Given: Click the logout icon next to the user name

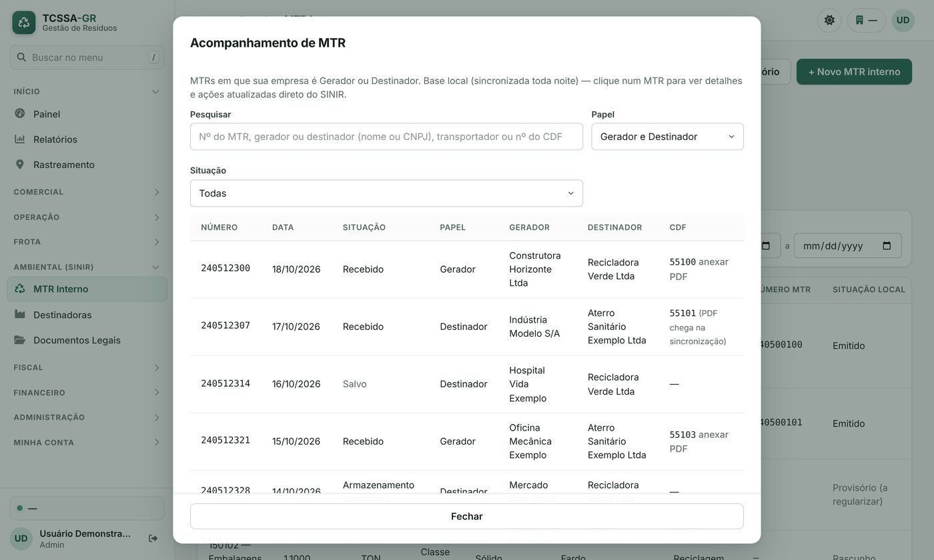Looking at the screenshot, I should click(x=153, y=539).
